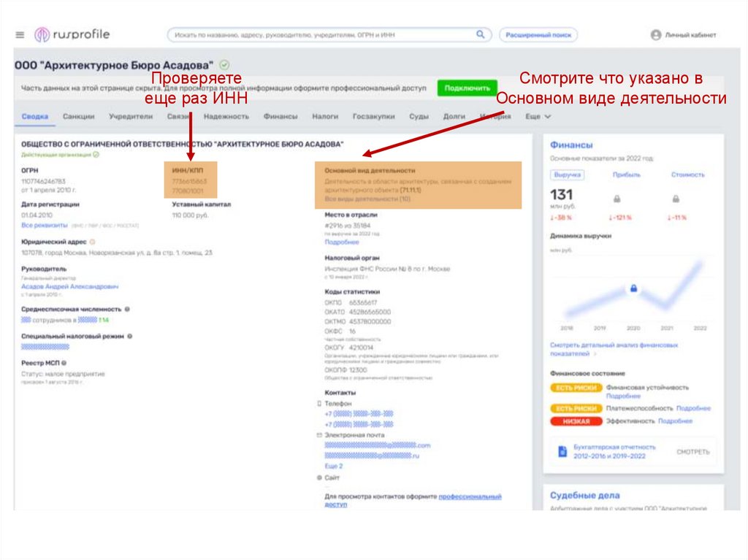Viewport: 748px width, 560px height.
Task: Click help icon beside Специальный налоговый режим
Action: point(130,337)
